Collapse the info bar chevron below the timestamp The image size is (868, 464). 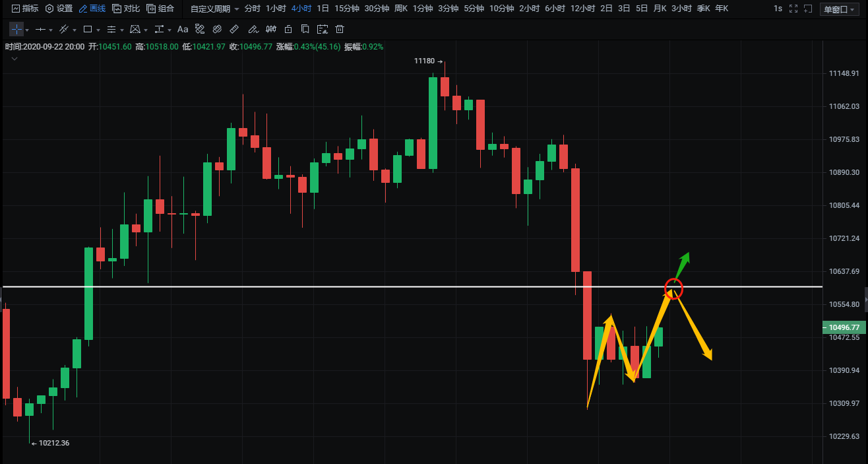15,59
